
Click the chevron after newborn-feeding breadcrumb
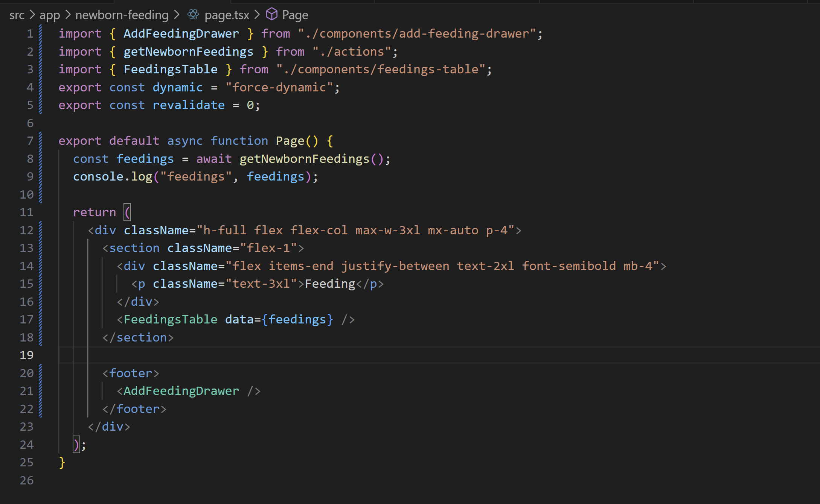177,15
